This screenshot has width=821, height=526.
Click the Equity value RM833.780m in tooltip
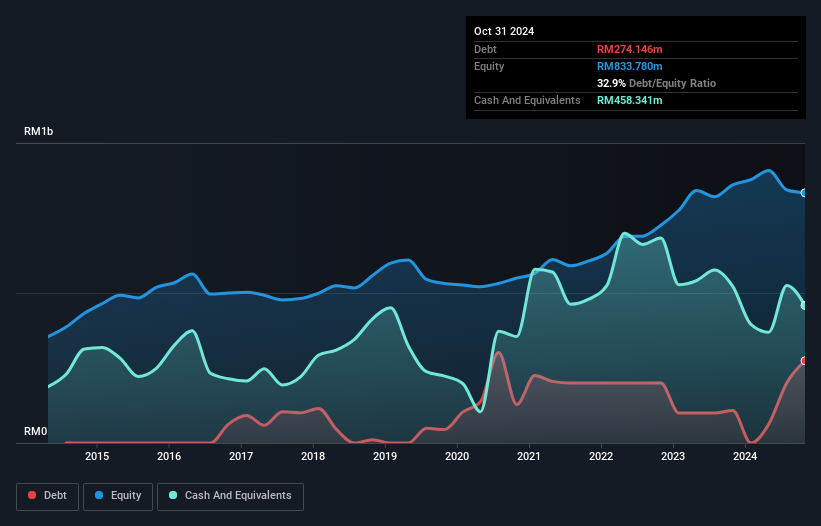629,66
